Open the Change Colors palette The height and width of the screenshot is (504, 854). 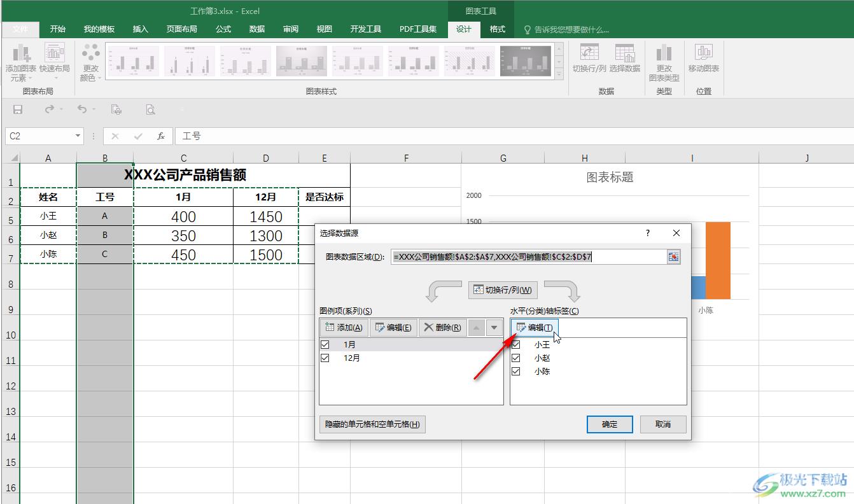(91, 62)
